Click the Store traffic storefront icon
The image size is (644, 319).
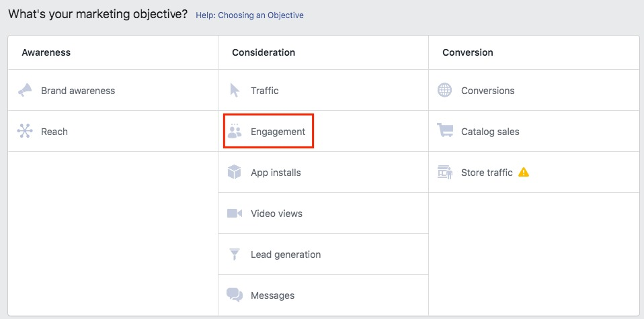click(445, 173)
